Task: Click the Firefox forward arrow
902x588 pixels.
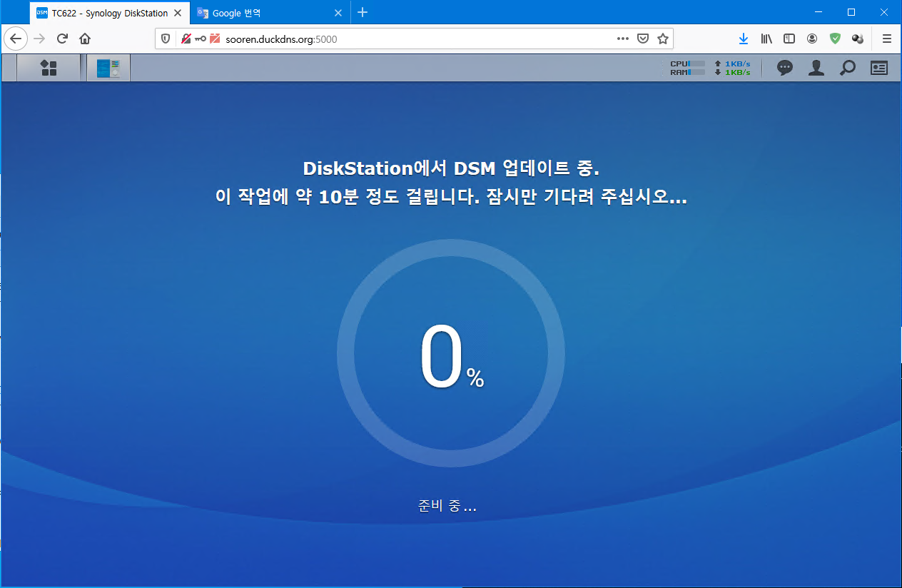Action: coord(39,39)
